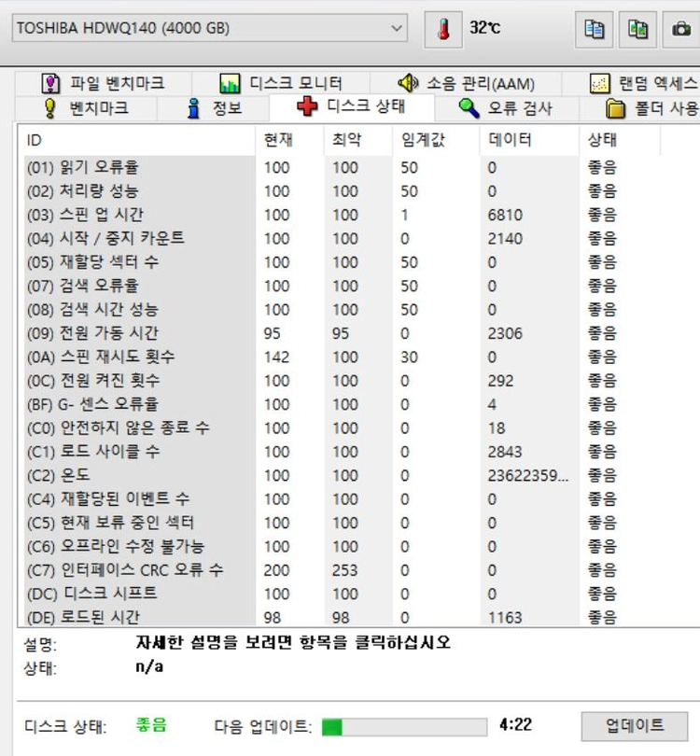Click the 데이터 column header
The image size is (700, 756).
[x=529, y=140]
